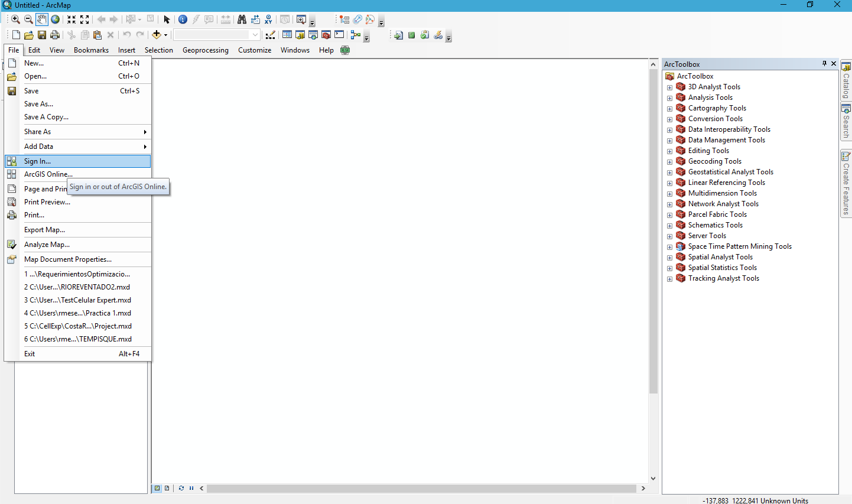Open recent file TestCelular Expert.mxd
The image size is (852, 504).
(78, 300)
